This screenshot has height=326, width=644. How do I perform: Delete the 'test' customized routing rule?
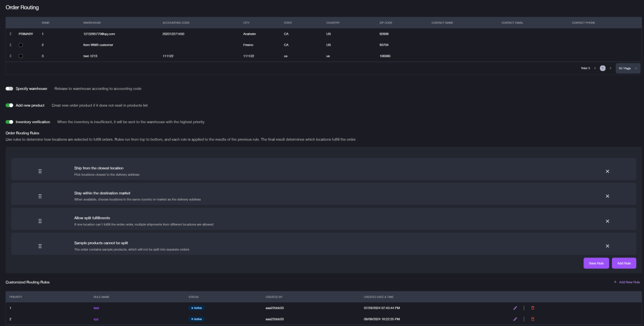pyautogui.click(x=533, y=308)
